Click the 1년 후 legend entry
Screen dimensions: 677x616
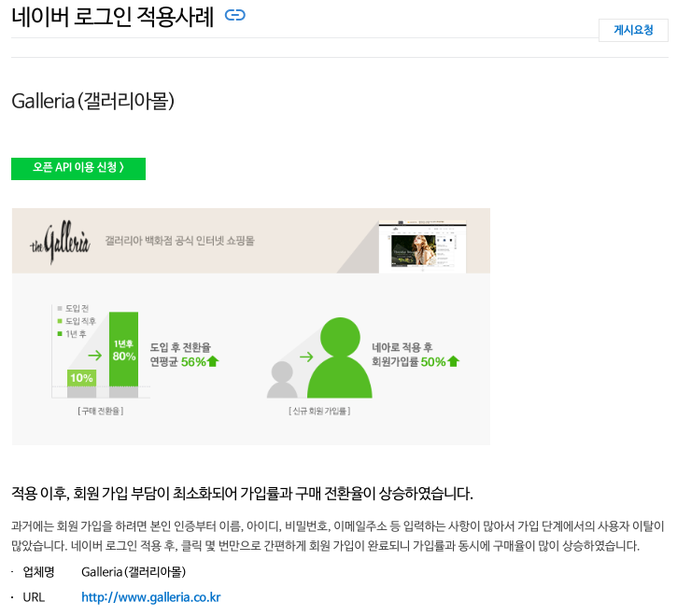pos(72,334)
